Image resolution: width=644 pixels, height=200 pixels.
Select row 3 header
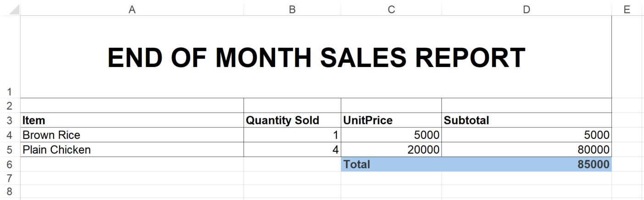[x=10, y=121]
